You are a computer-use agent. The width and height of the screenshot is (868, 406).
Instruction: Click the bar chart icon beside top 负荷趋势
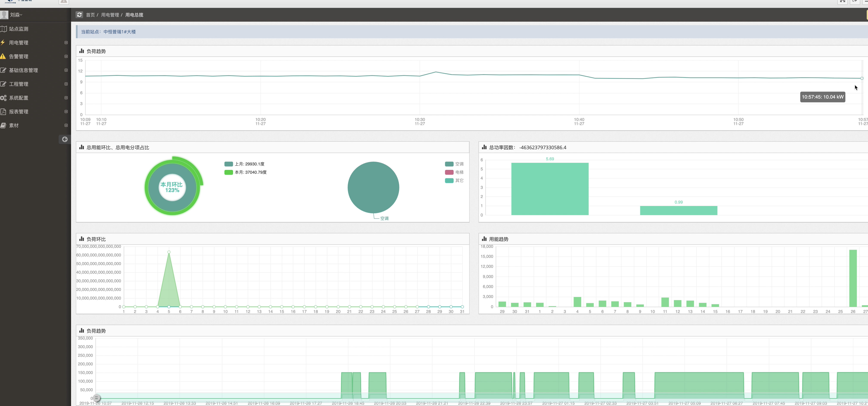click(x=82, y=51)
